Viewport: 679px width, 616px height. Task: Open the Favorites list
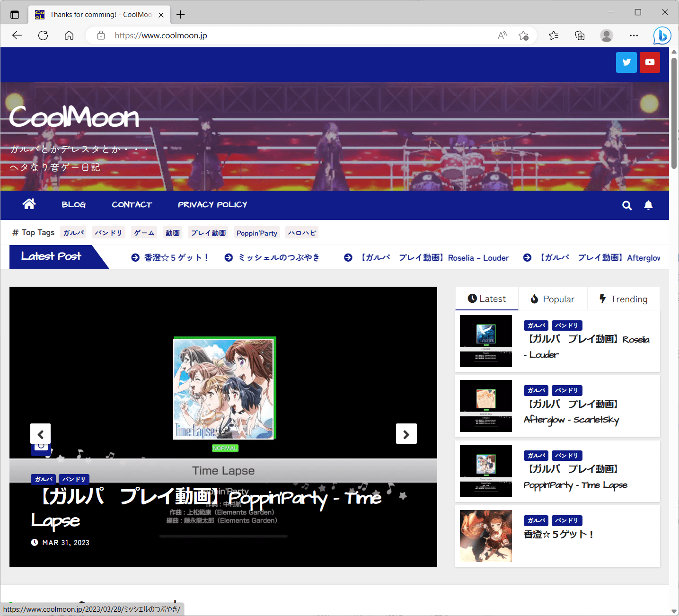click(x=554, y=35)
